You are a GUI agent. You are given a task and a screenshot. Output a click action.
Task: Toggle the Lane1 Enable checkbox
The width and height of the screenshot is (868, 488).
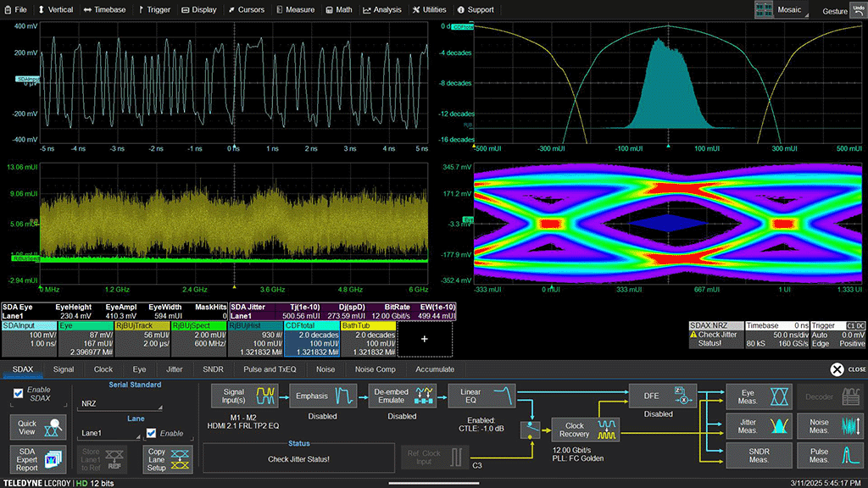tap(151, 433)
